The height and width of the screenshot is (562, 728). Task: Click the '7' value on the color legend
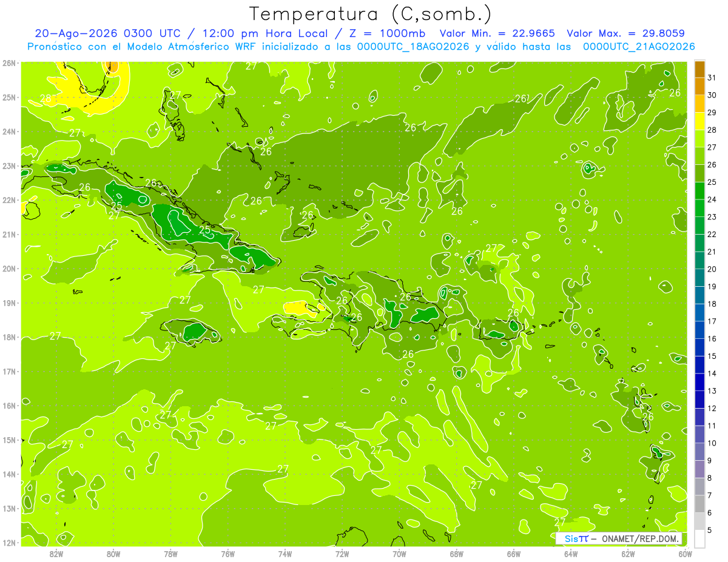coord(710,495)
